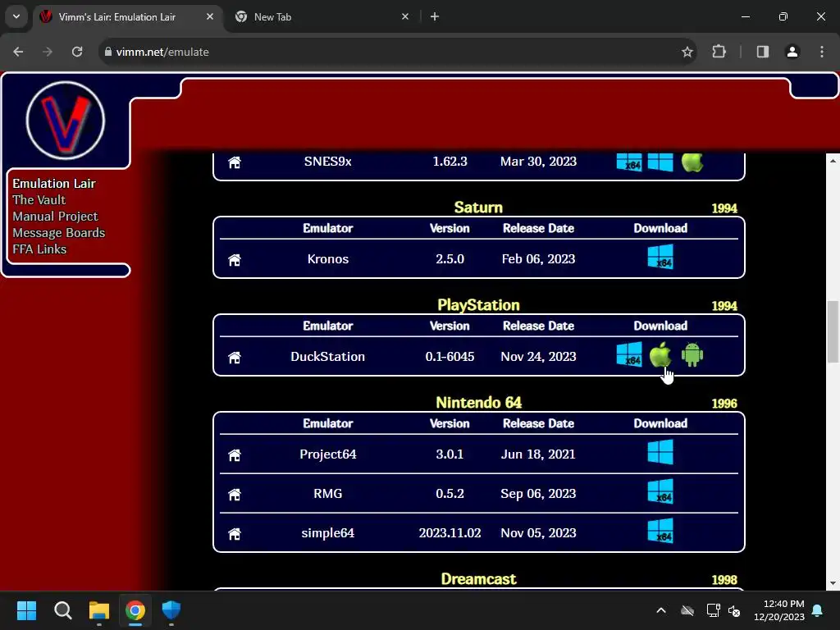Open simple64 homepage house icon
This screenshot has width=840, height=630.
(234, 533)
